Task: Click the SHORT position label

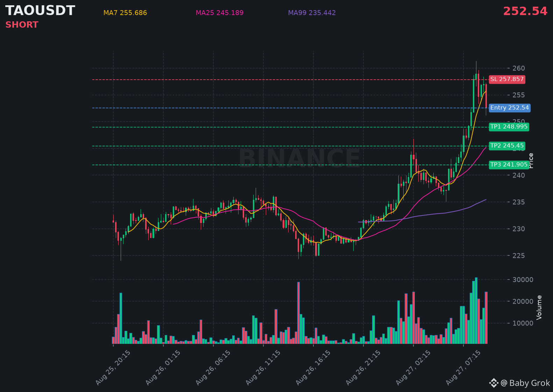Action: click(x=22, y=25)
